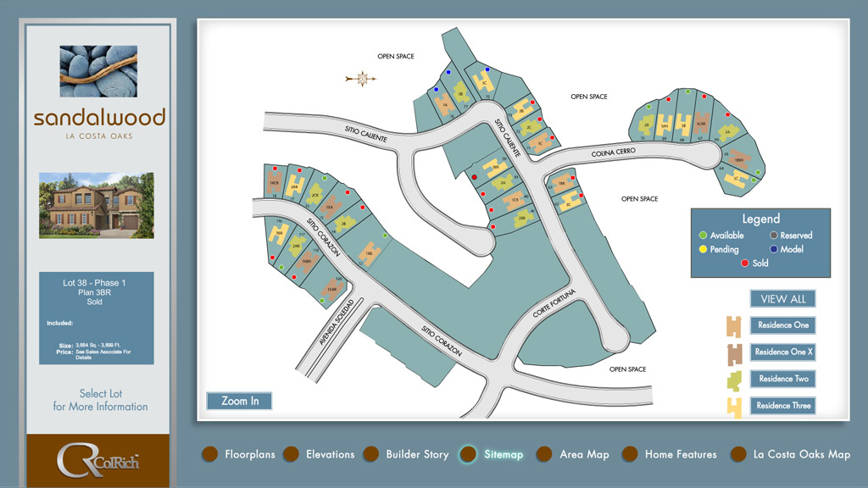
Task: Select the 2A house on lot 39
Action: (x=503, y=182)
